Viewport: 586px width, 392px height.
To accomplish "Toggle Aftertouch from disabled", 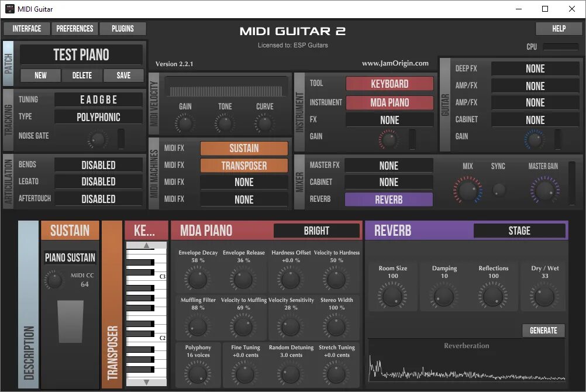I will 98,198.
